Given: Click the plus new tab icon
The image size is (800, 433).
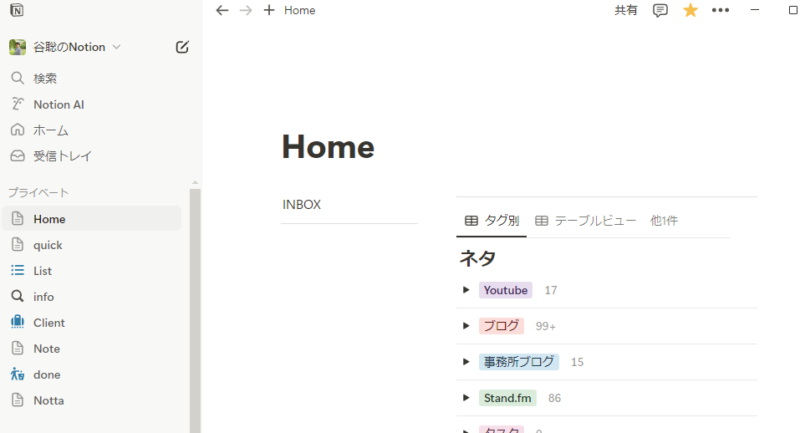Looking at the screenshot, I should click(x=269, y=10).
